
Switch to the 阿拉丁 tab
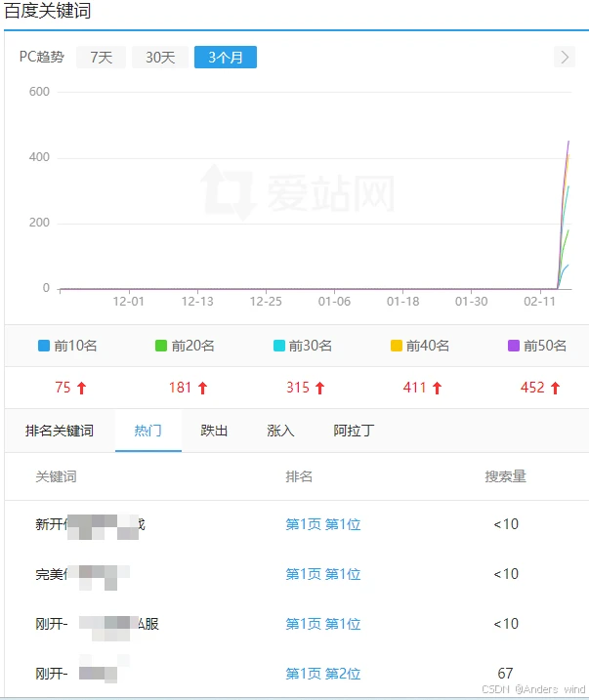(354, 431)
